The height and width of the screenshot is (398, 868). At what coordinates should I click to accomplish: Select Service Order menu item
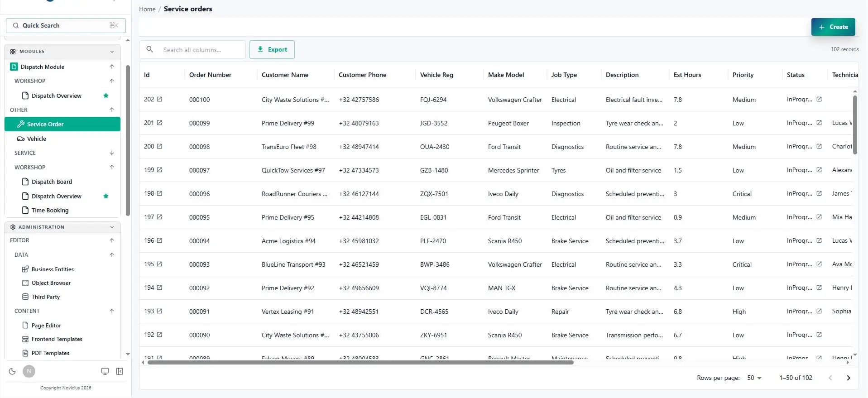(62, 124)
